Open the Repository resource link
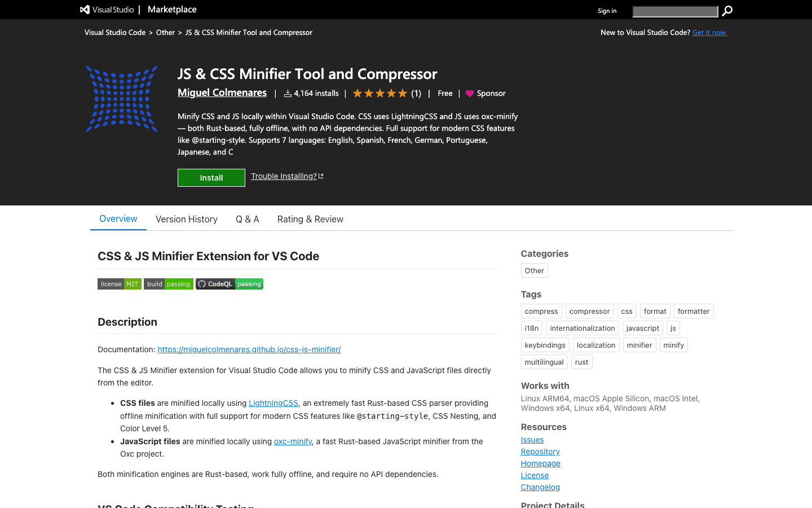Screen dimensions: 812x508 coord(540,452)
